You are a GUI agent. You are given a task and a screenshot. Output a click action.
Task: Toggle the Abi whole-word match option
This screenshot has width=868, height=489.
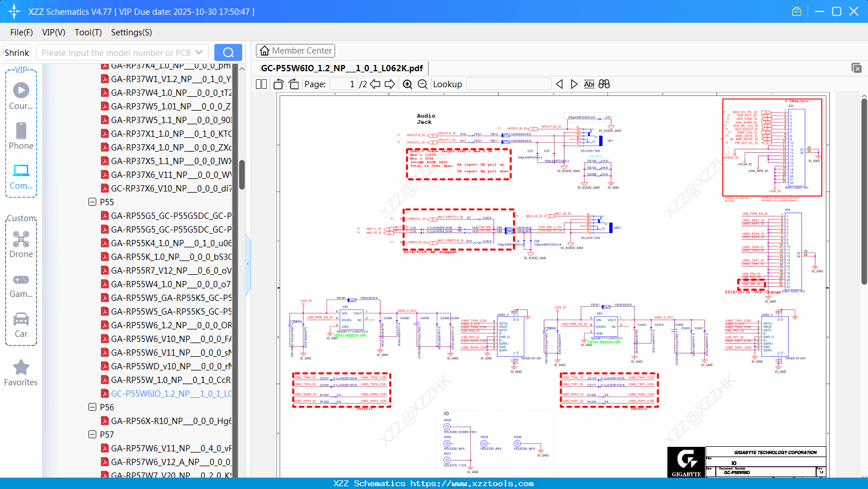click(589, 84)
